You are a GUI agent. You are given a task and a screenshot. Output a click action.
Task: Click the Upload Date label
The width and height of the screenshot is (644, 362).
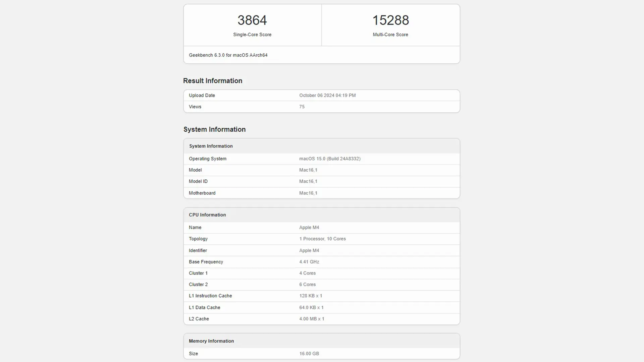tap(202, 95)
